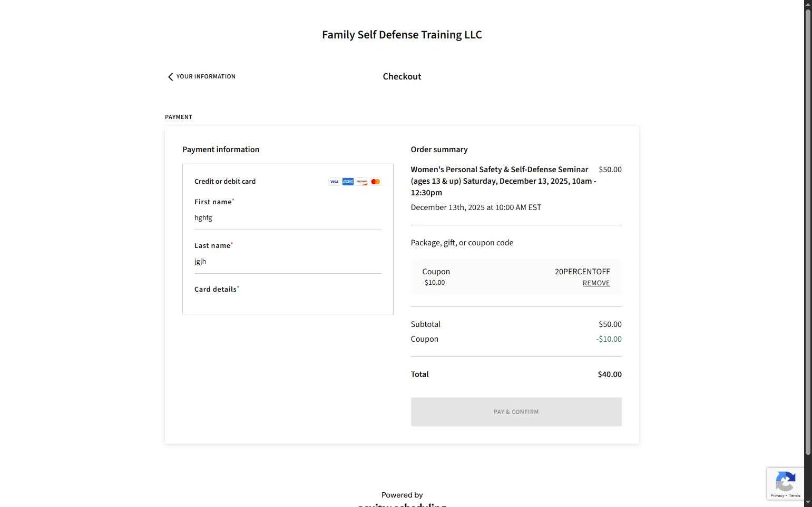
Task: Click the Order summary heading
Action: coord(439,150)
